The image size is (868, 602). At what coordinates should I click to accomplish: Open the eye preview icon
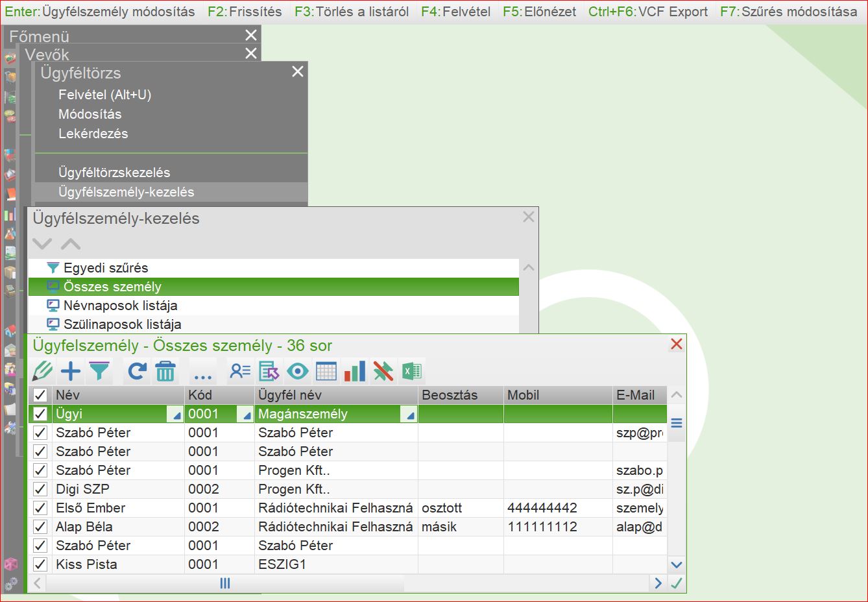click(297, 371)
